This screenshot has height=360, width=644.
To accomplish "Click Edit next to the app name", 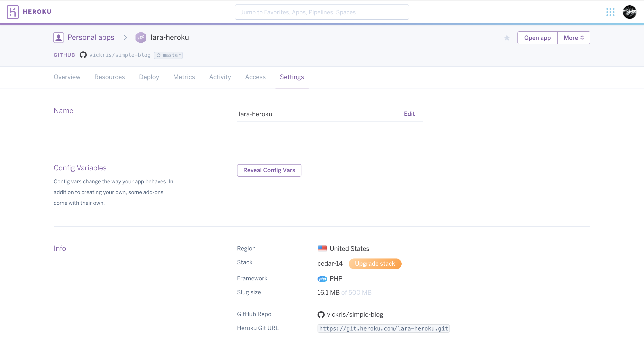I will (x=409, y=114).
